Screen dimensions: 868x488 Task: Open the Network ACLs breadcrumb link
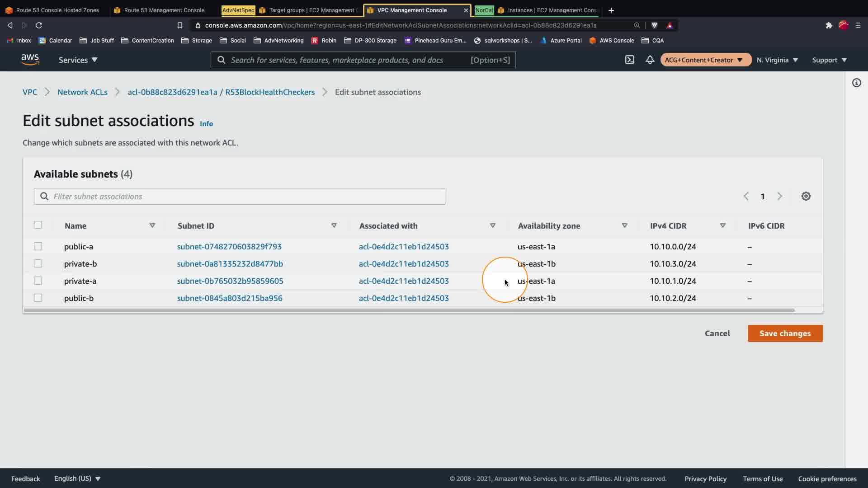coord(82,92)
